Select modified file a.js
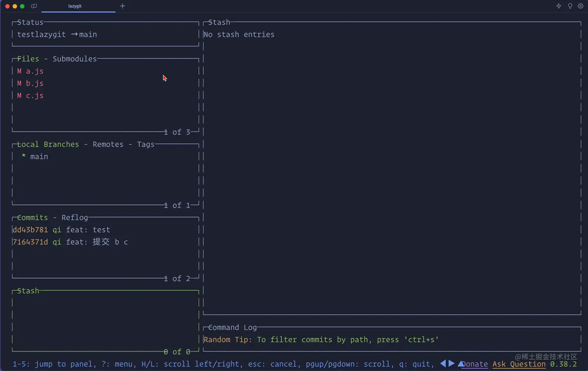The image size is (588, 371). coord(106,71)
